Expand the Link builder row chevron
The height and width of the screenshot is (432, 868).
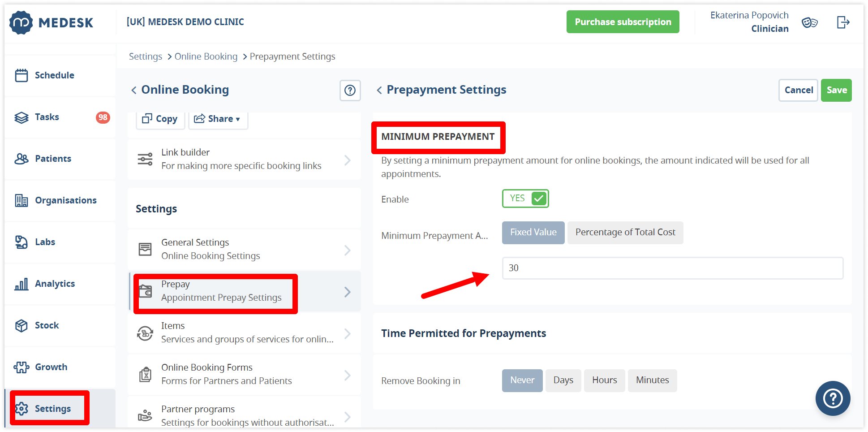pyautogui.click(x=347, y=160)
